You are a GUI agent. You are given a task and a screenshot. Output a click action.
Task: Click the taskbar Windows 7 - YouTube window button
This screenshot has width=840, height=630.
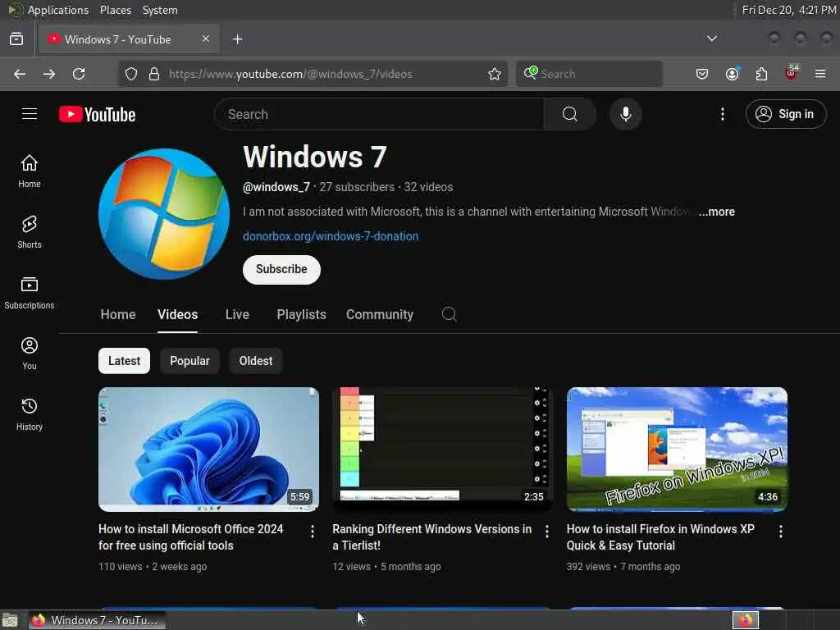98,620
